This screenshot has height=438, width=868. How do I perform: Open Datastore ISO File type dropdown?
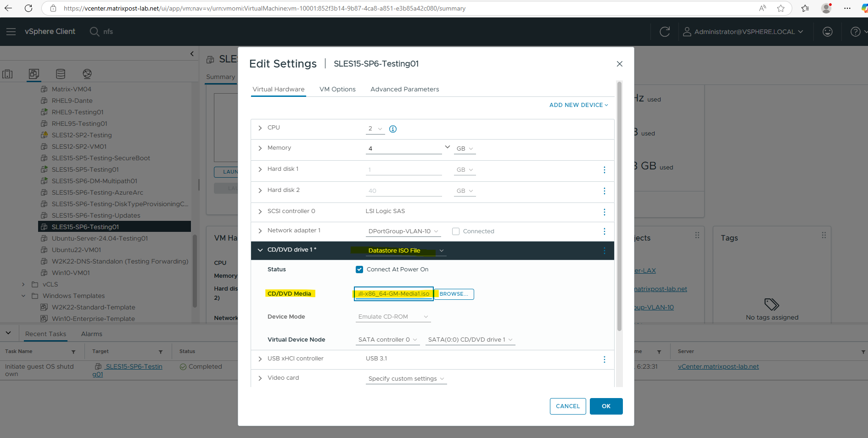406,251
